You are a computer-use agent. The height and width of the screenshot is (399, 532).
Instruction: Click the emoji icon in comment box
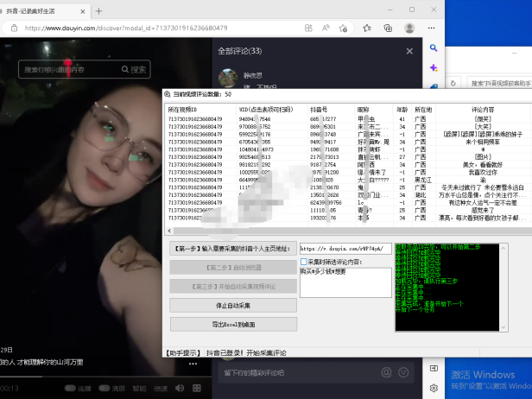click(403, 372)
